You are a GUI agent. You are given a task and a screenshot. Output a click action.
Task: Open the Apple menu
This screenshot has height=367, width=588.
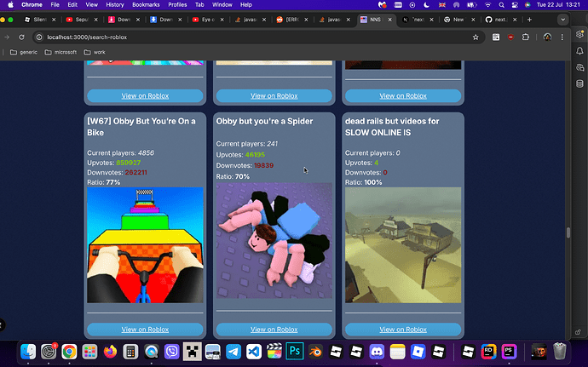coord(10,5)
